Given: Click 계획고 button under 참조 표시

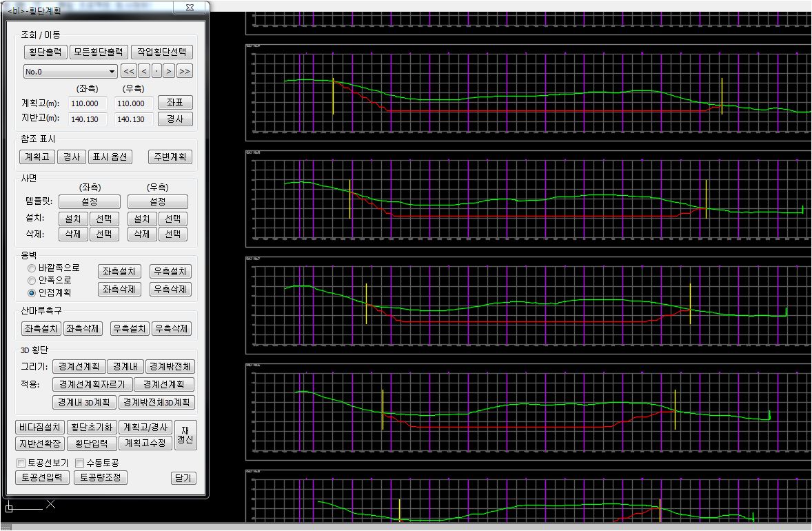Looking at the screenshot, I should pos(37,157).
